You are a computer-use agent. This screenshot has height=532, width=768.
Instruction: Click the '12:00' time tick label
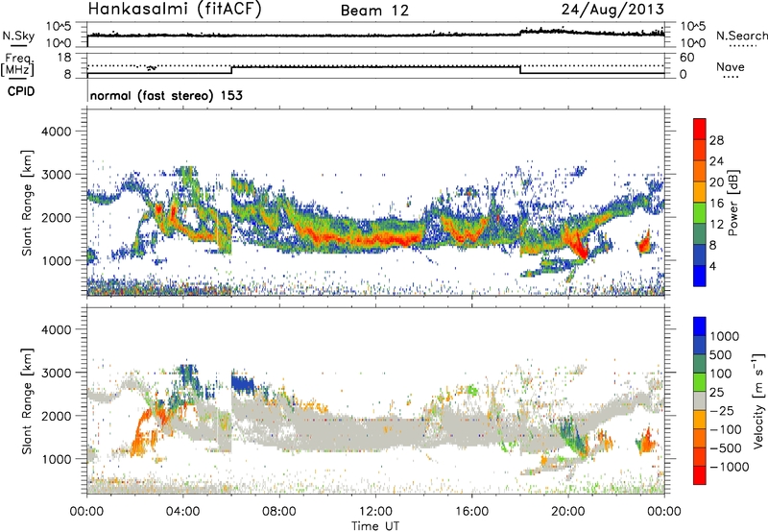click(375, 512)
